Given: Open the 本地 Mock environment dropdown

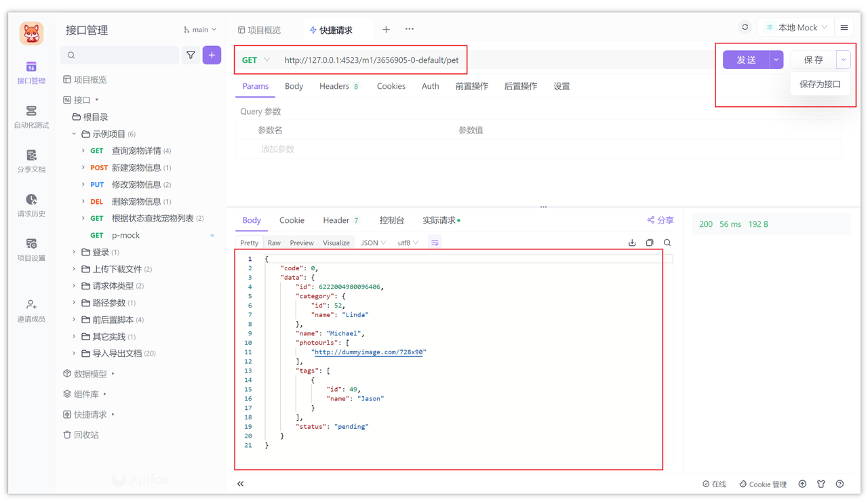Looking at the screenshot, I should [797, 28].
